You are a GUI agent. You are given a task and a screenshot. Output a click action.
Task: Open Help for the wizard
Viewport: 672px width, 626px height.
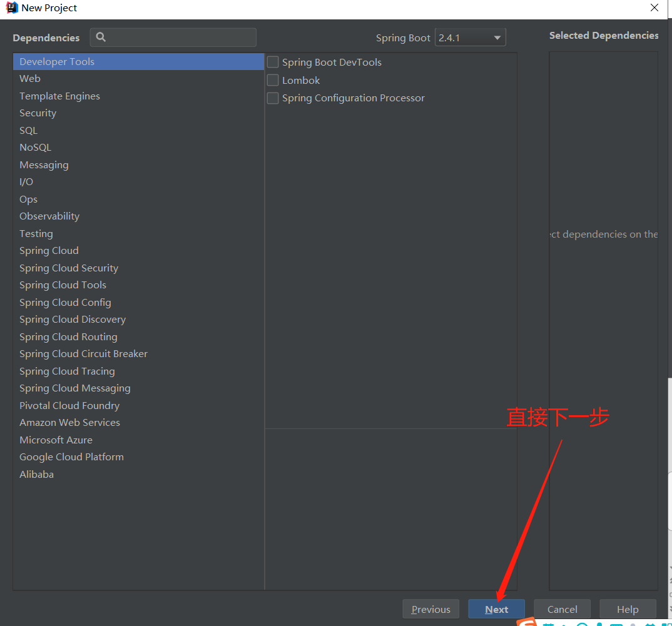[x=628, y=609]
